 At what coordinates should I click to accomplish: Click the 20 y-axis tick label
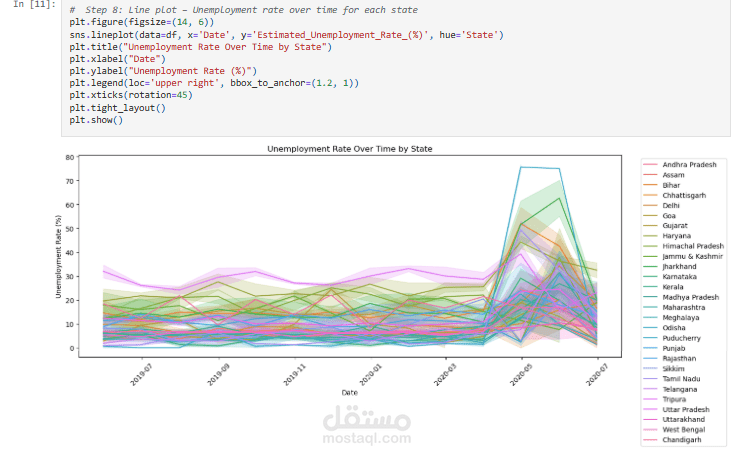[70, 301]
